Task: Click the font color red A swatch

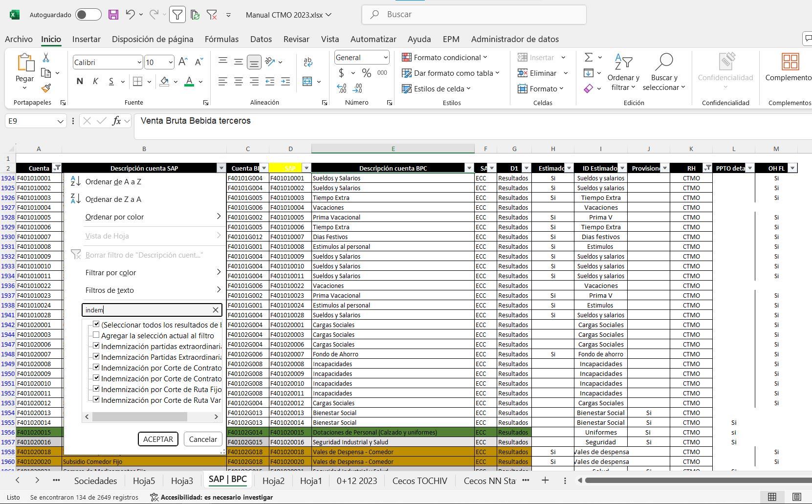Action: 189,82
